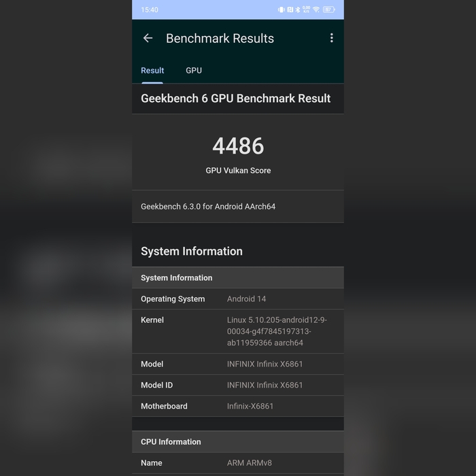Open the three-dot overflow menu
Screen dimensions: 476x476
click(x=332, y=38)
